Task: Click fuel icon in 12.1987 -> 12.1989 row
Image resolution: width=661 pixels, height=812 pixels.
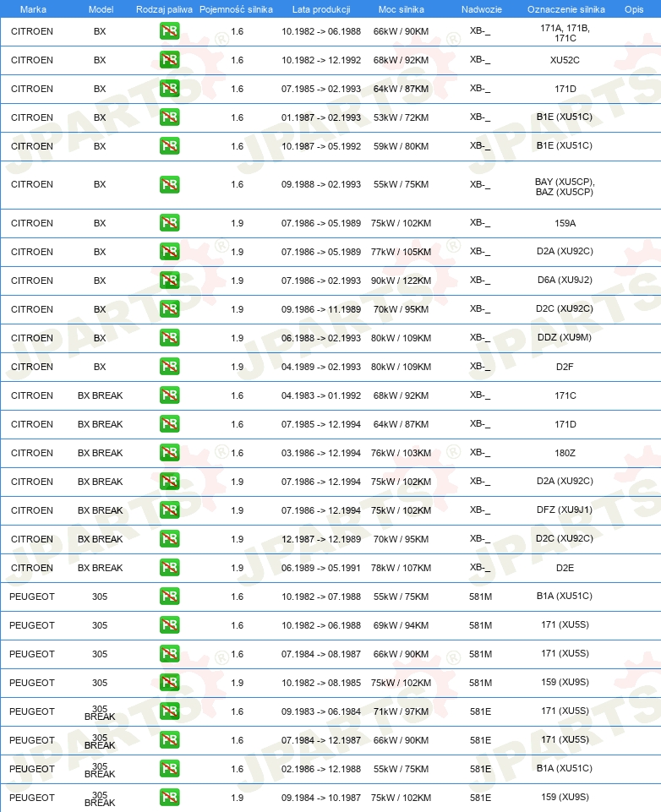Action: (x=169, y=539)
